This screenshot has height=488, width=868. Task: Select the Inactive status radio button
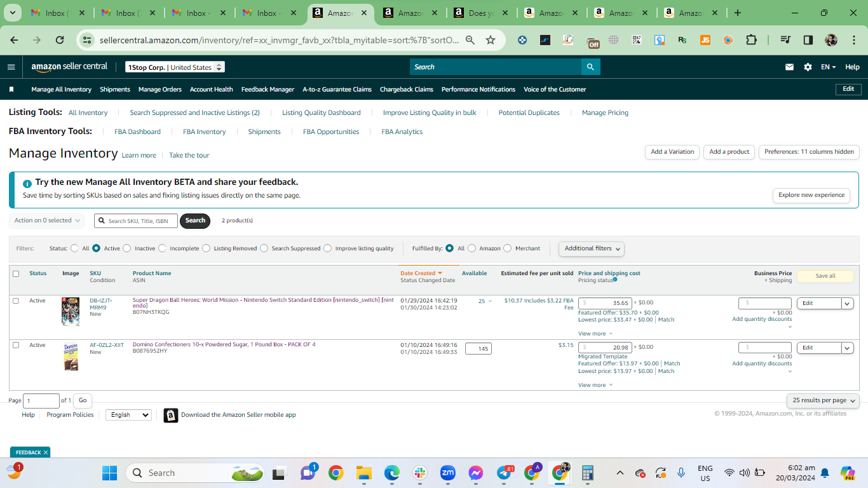127,248
